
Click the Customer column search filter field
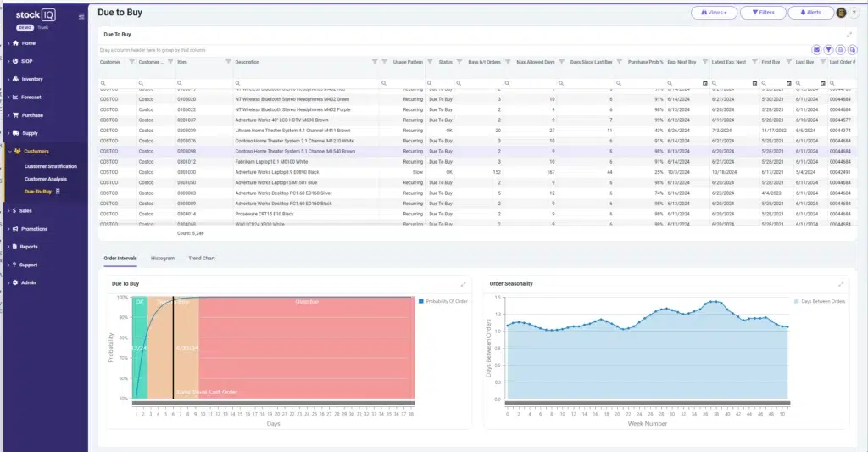pyautogui.click(x=118, y=83)
